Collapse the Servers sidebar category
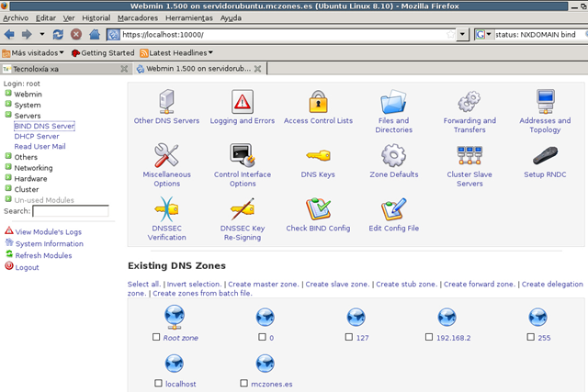This screenshot has width=588, height=392. click(x=8, y=115)
